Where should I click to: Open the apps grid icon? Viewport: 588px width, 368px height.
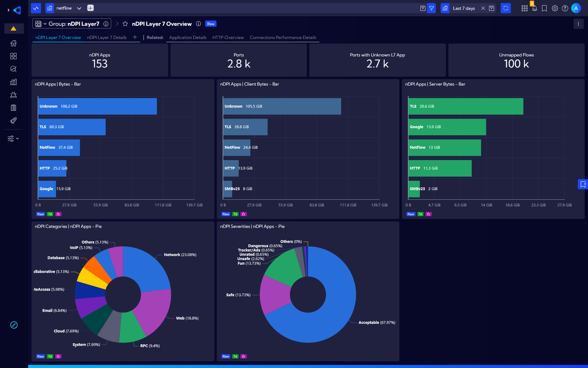click(524, 8)
